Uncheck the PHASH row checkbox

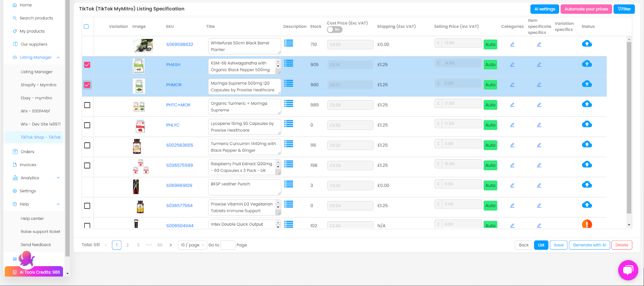click(87, 64)
